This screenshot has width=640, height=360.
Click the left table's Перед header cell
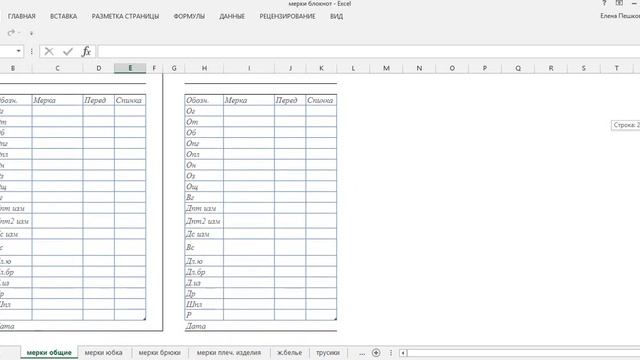[98, 100]
